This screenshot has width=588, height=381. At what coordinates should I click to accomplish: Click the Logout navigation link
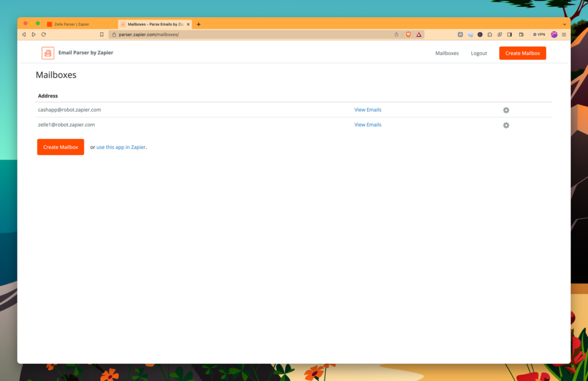click(x=478, y=53)
